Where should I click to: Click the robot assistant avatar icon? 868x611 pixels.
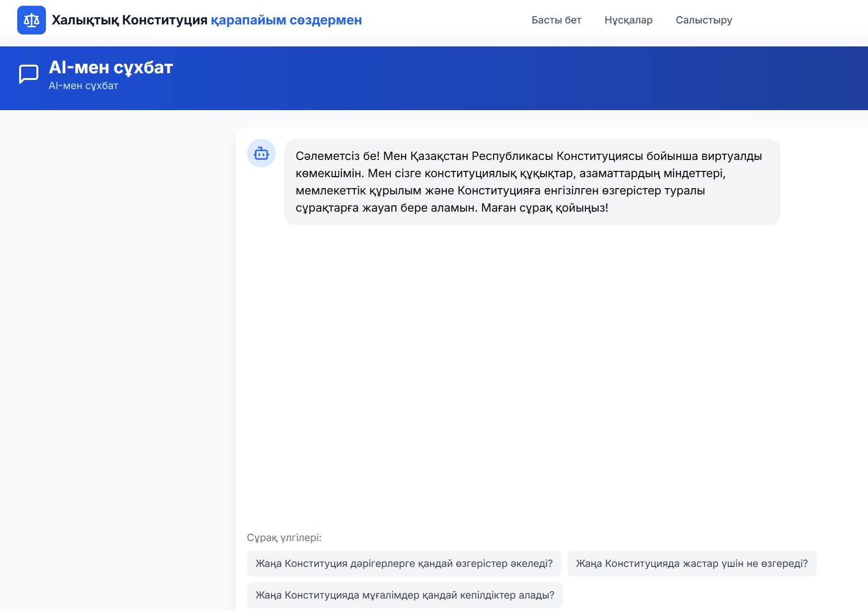pyautogui.click(x=261, y=154)
